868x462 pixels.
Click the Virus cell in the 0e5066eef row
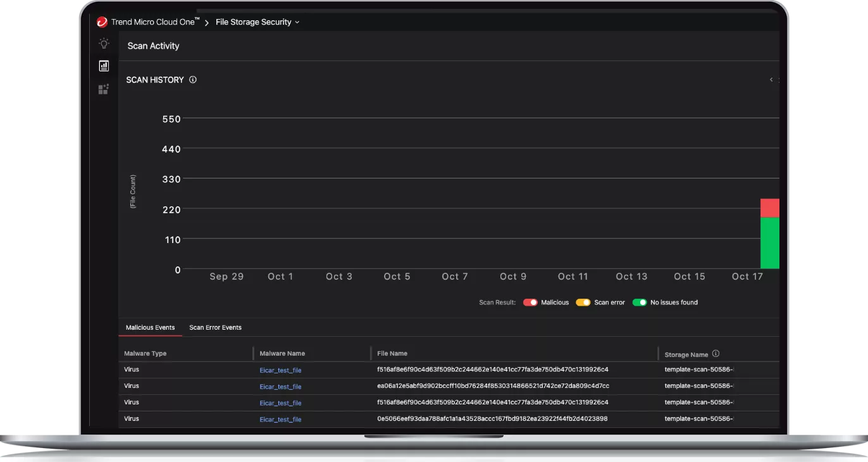click(x=132, y=419)
